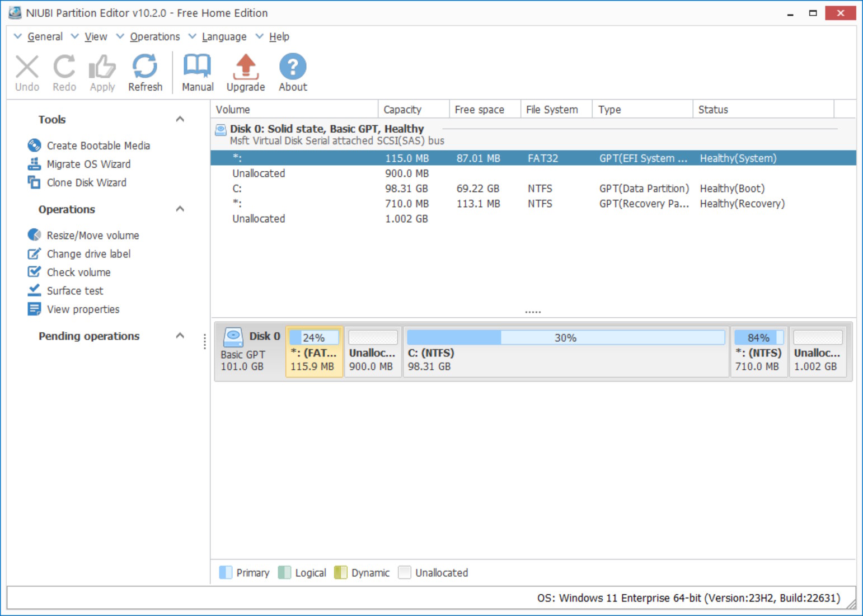Image resolution: width=863 pixels, height=616 pixels.
Task: Open the Manual book icon
Action: (197, 67)
